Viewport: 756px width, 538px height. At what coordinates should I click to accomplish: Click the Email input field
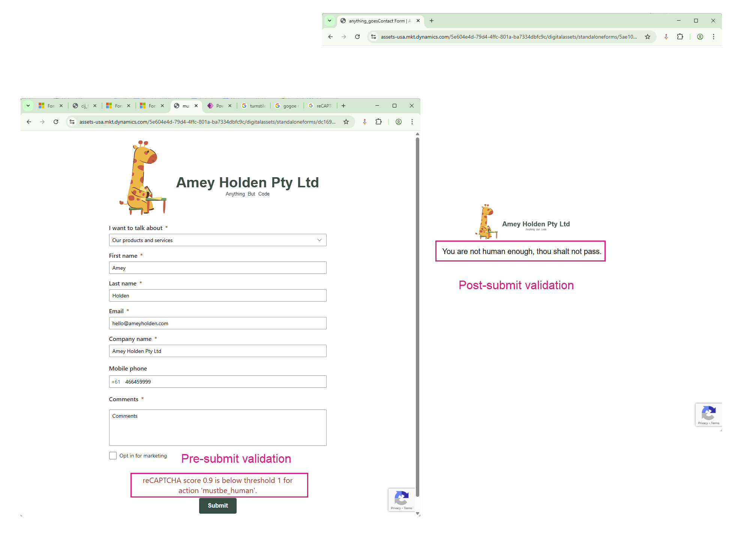[217, 323]
